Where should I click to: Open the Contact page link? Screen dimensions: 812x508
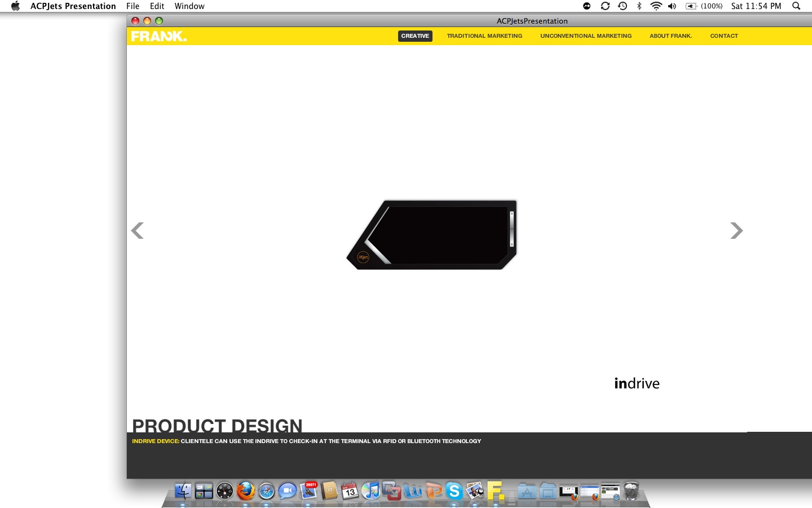pos(724,36)
